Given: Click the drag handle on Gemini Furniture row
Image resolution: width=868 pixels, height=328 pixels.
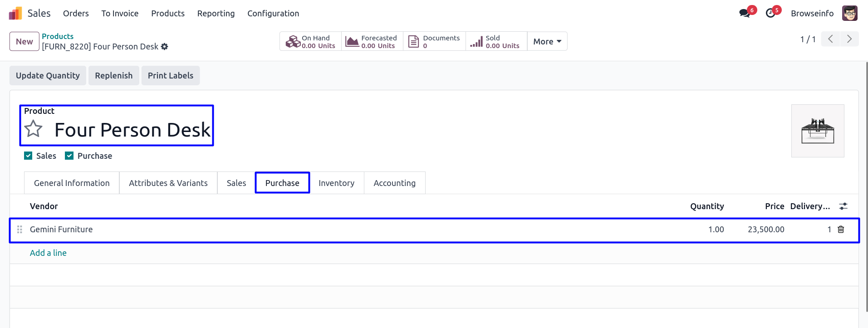Looking at the screenshot, I should point(20,230).
